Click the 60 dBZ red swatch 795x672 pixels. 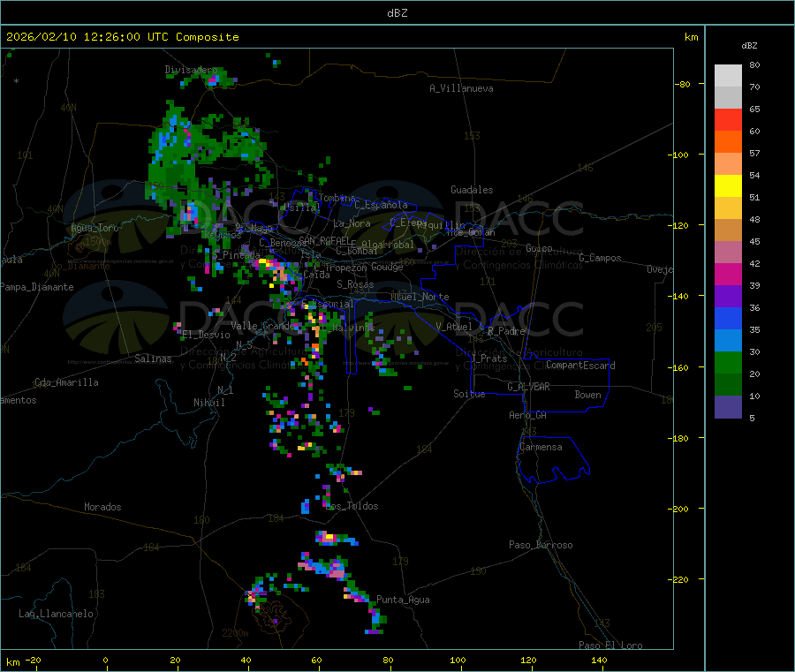728,119
